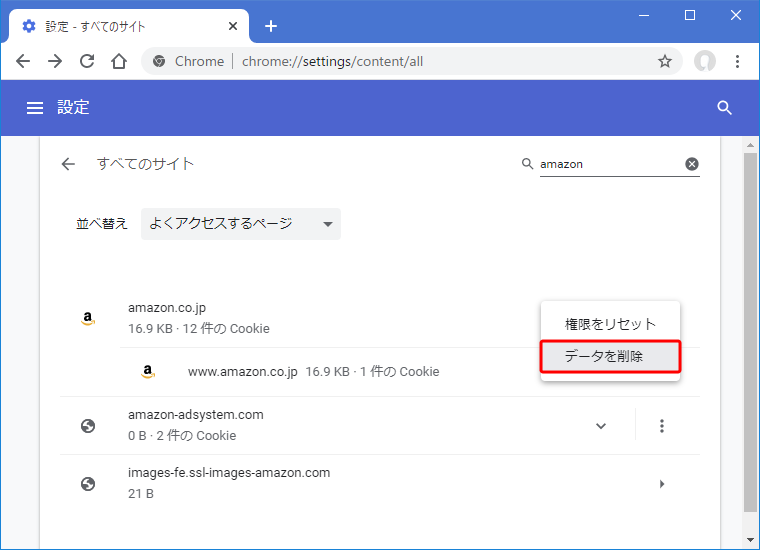Open Chrome three-dot menu
Image resolution: width=760 pixels, height=550 pixels.
pyautogui.click(x=738, y=61)
